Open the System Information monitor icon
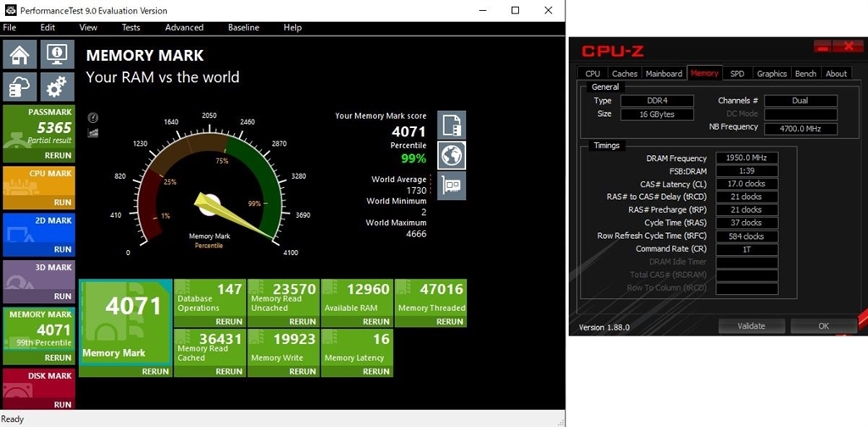The width and height of the screenshot is (868, 427). point(57,54)
